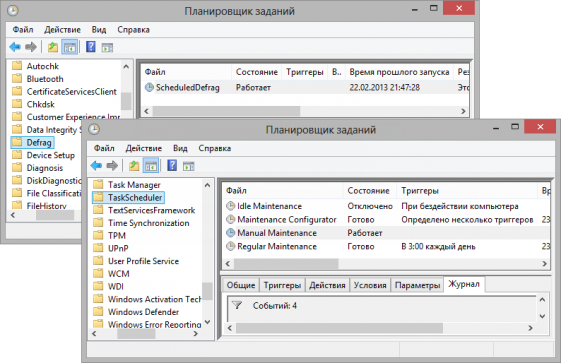Click the Forward arrow in the back window toolbar
Viewport: 561px width, 363px height.
click(31, 47)
